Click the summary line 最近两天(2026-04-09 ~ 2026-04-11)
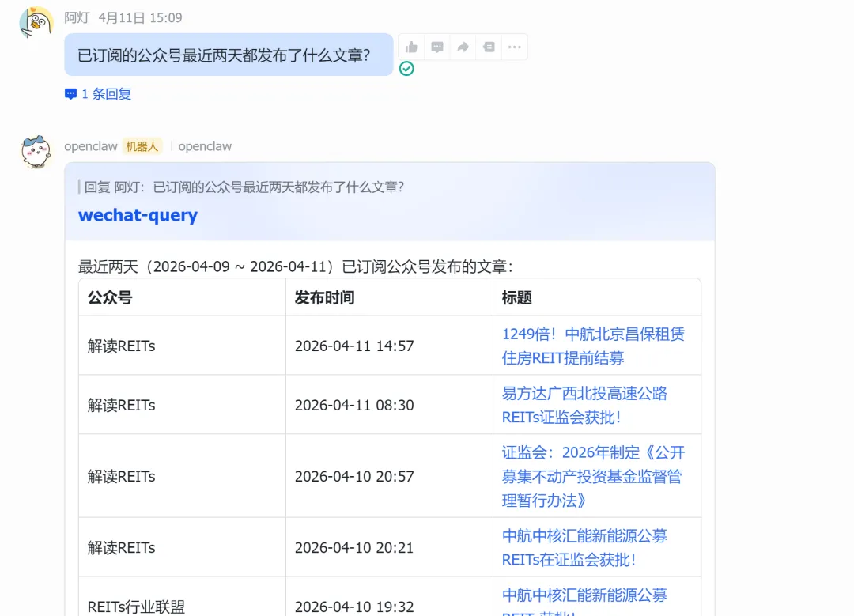Screen dimensions: 854x616 coord(295,266)
